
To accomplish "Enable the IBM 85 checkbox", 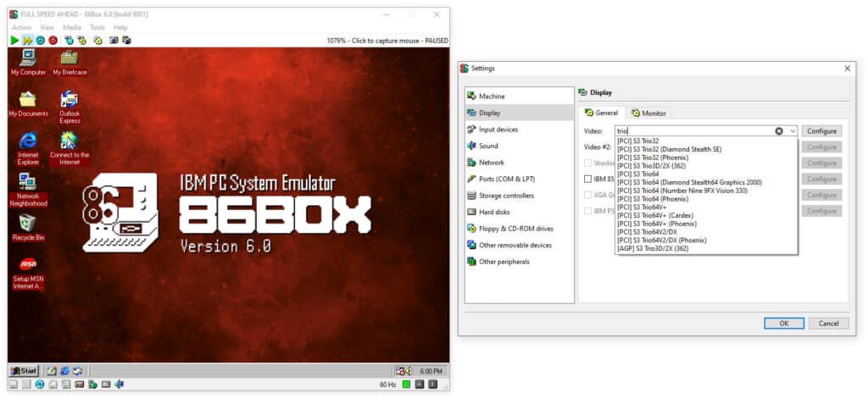I will 588,180.
